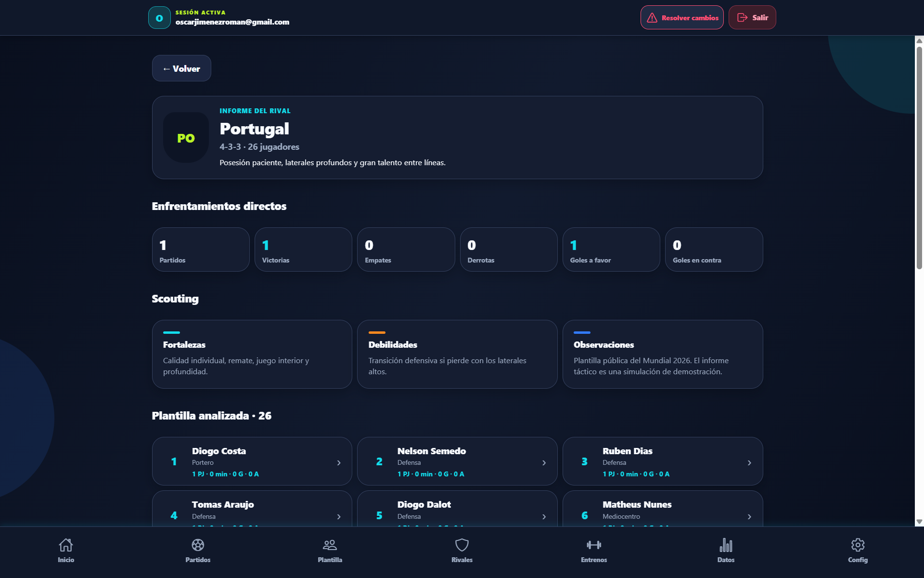924x578 pixels.
Task: Open the Debilidades scouting card
Action: coord(457,354)
